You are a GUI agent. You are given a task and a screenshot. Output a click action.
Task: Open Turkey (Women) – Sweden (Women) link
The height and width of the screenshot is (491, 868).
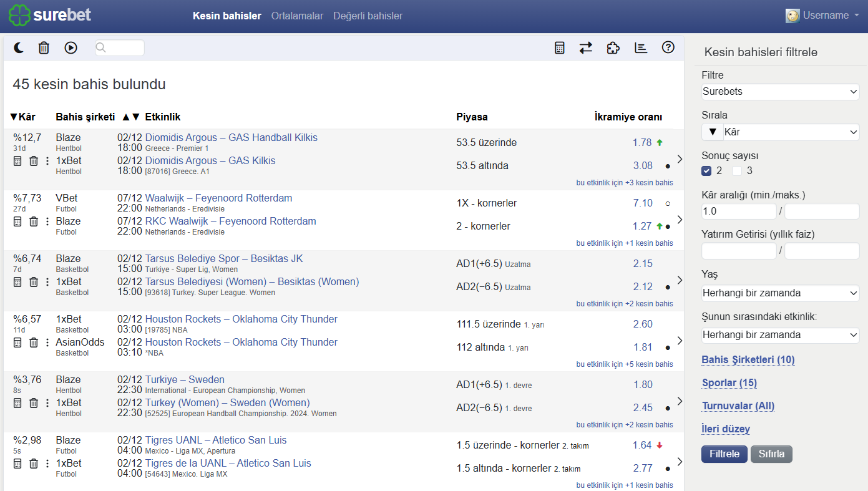pyautogui.click(x=228, y=403)
